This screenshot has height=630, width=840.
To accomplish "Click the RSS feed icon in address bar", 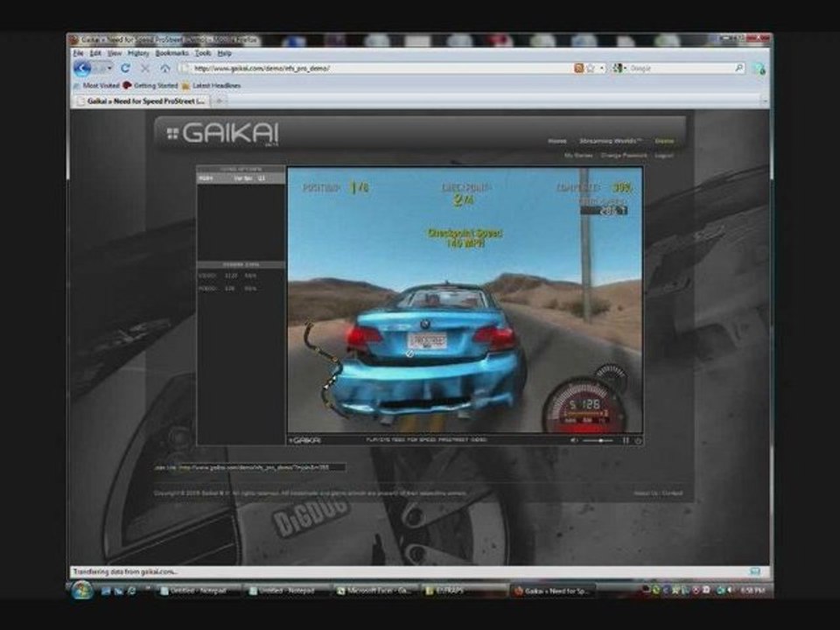I will tap(578, 68).
